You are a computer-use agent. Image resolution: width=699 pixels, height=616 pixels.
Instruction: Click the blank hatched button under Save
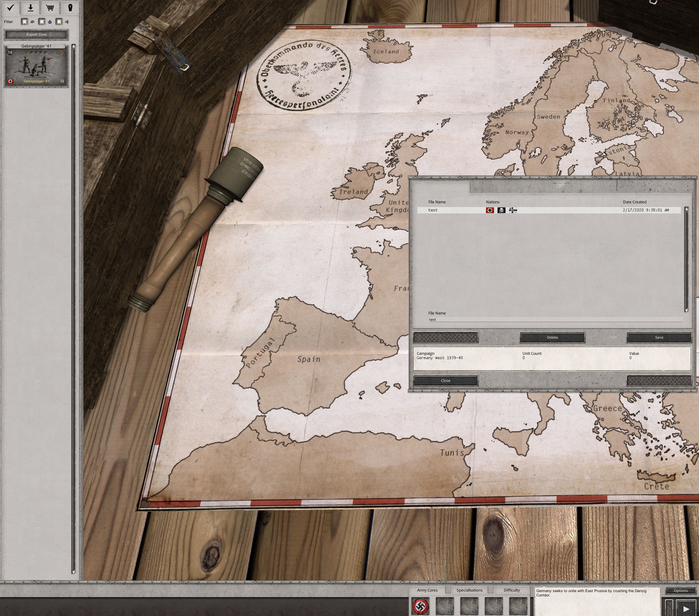(659, 380)
